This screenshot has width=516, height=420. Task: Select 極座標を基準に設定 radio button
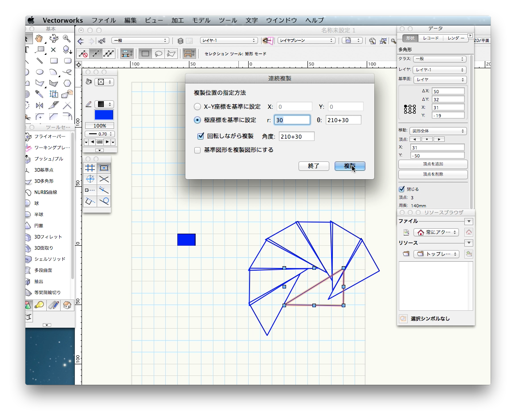(x=197, y=120)
